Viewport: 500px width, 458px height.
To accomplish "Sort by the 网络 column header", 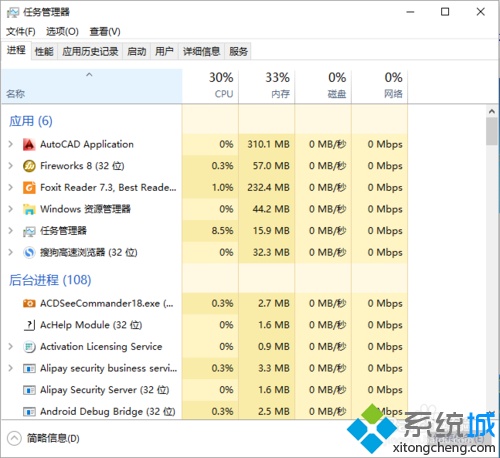I will [x=379, y=86].
